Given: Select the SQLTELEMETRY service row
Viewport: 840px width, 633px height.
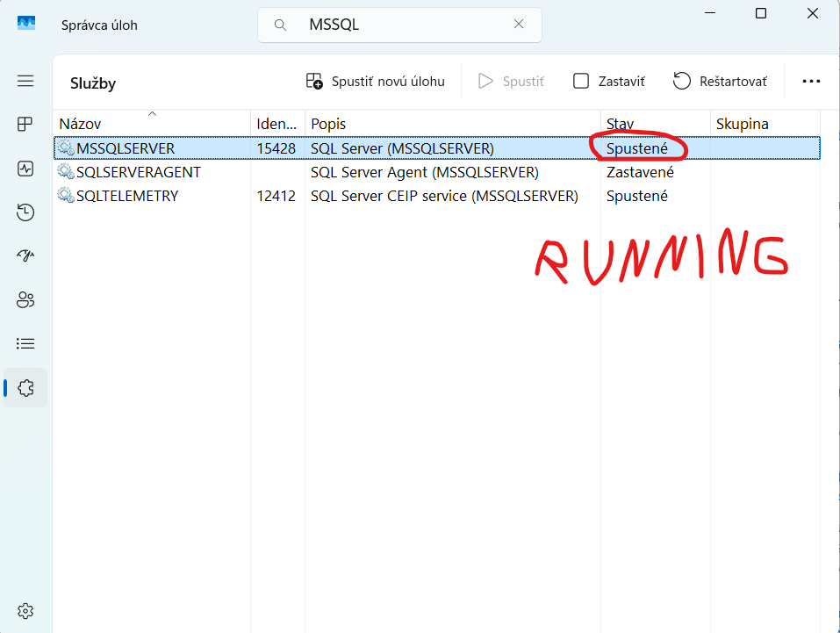Looking at the screenshot, I should [x=436, y=196].
